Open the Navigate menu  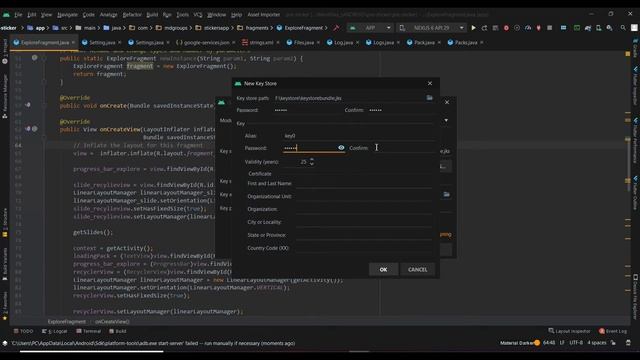coord(67,15)
